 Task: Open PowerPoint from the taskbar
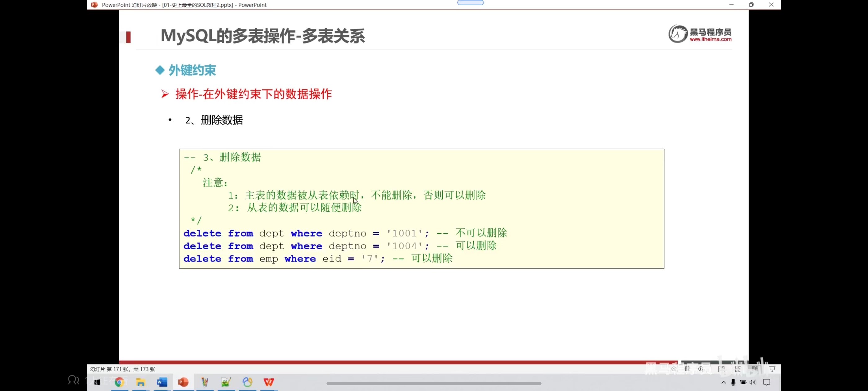pyautogui.click(x=183, y=382)
